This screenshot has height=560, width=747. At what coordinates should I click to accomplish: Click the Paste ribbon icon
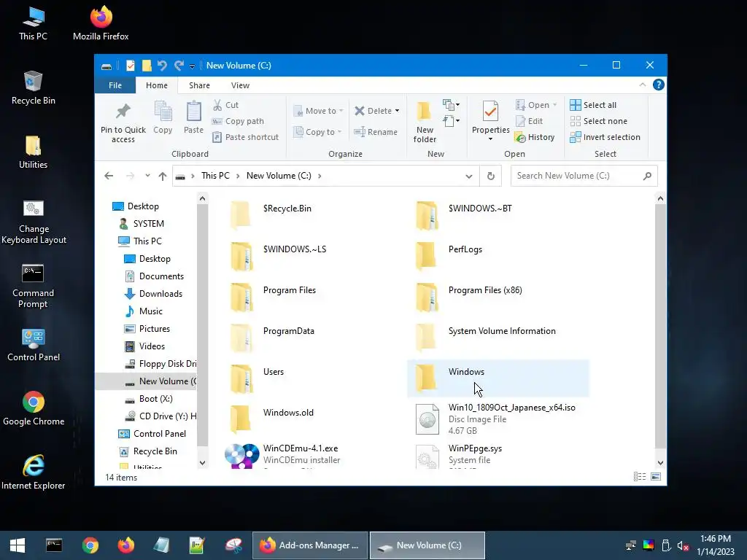click(x=193, y=112)
